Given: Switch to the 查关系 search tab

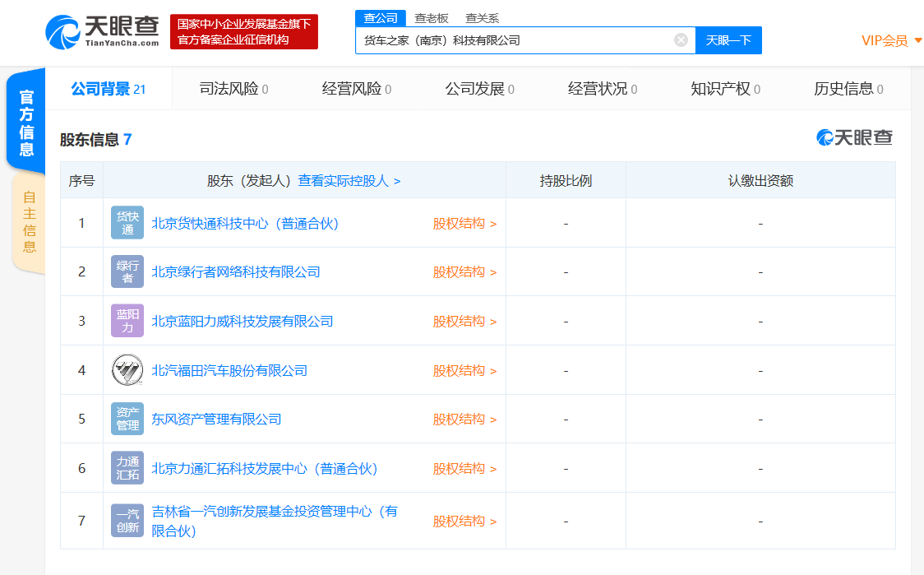Looking at the screenshot, I should 482,18.
